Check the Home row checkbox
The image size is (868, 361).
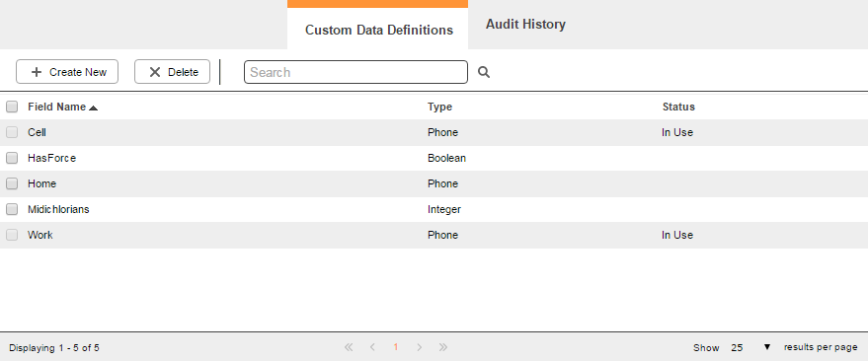point(12,183)
